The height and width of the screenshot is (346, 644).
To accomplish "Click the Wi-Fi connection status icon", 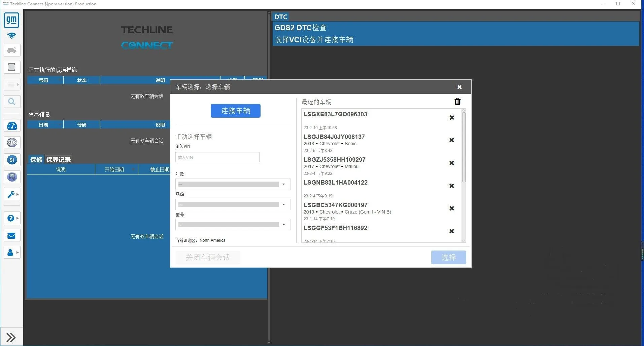I will [12, 36].
